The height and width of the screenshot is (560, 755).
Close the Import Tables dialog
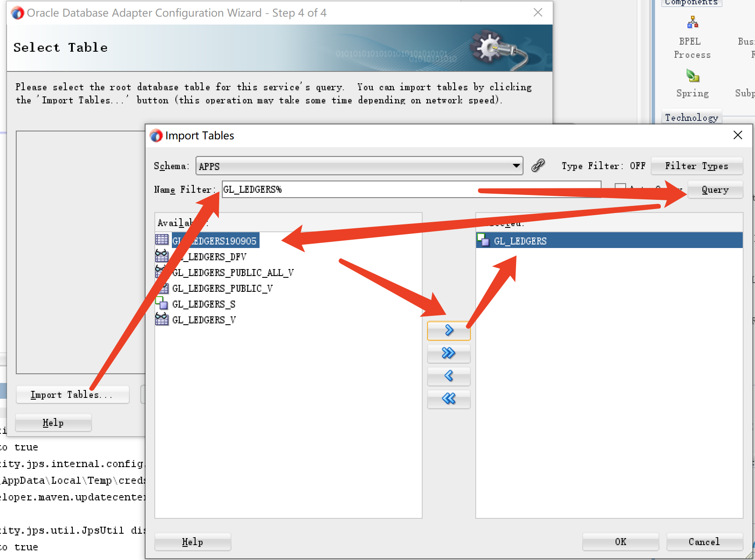click(738, 135)
